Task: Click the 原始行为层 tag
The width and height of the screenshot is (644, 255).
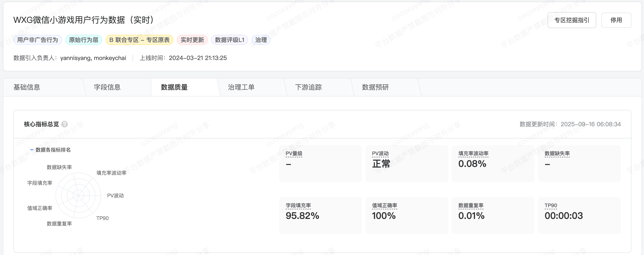Action: pos(84,40)
